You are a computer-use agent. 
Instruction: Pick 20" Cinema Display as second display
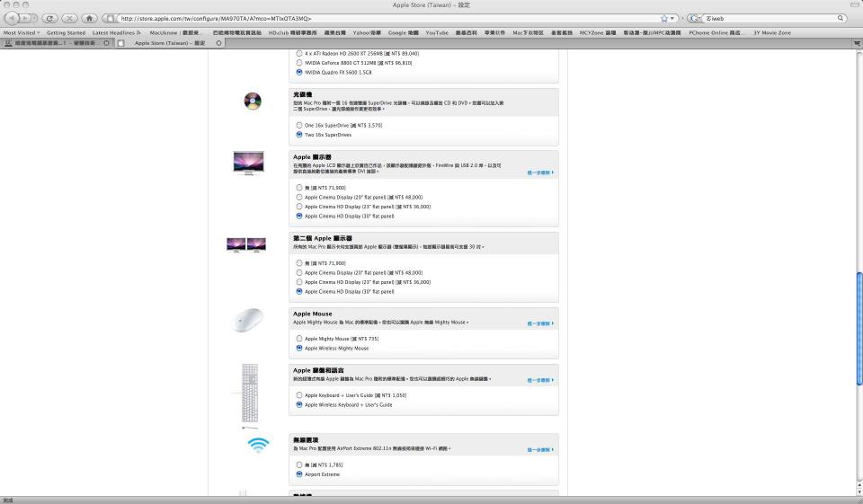click(298, 272)
